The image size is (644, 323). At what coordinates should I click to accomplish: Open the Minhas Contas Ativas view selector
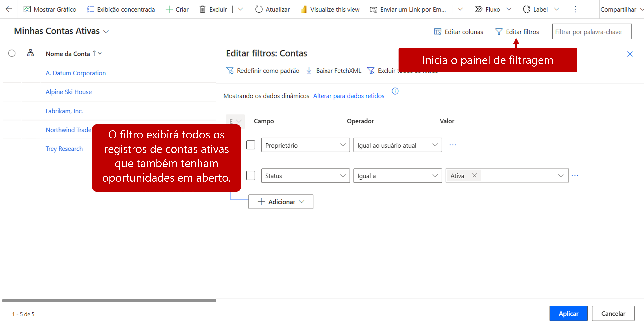(x=61, y=31)
